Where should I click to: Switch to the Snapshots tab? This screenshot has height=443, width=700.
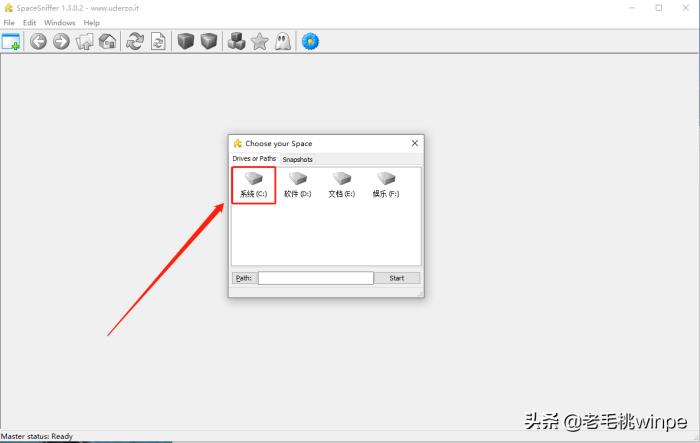click(297, 159)
